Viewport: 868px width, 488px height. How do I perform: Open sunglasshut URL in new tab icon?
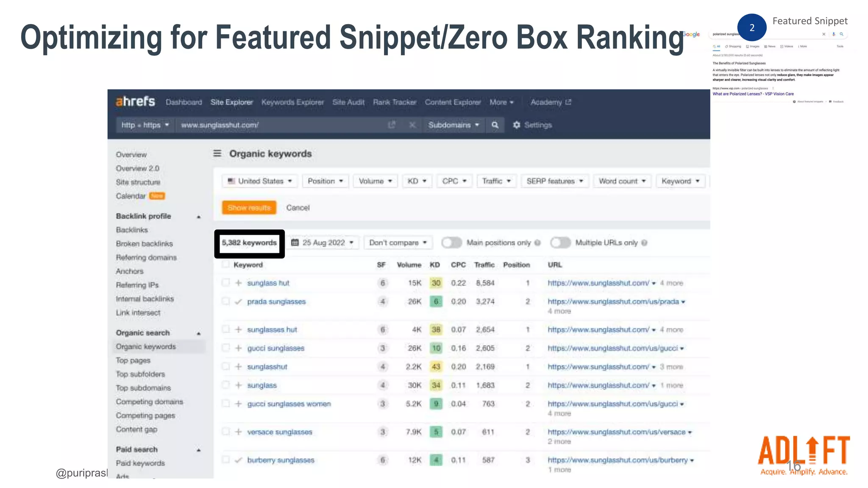click(392, 125)
